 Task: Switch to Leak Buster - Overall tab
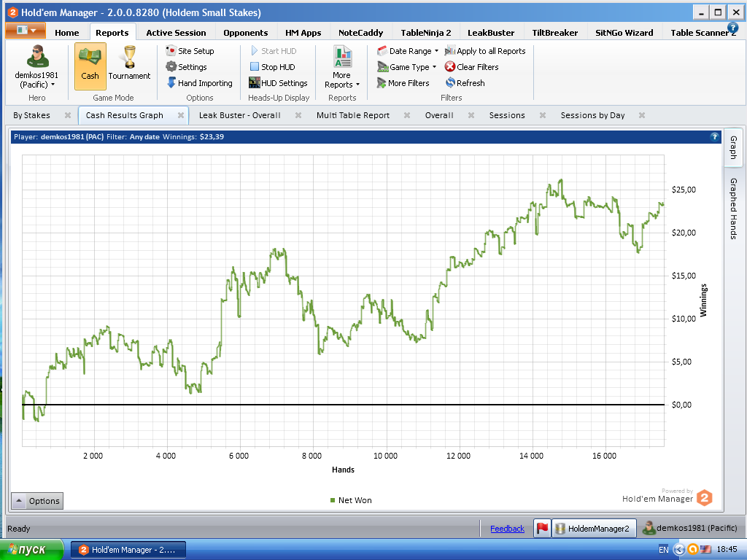point(239,115)
